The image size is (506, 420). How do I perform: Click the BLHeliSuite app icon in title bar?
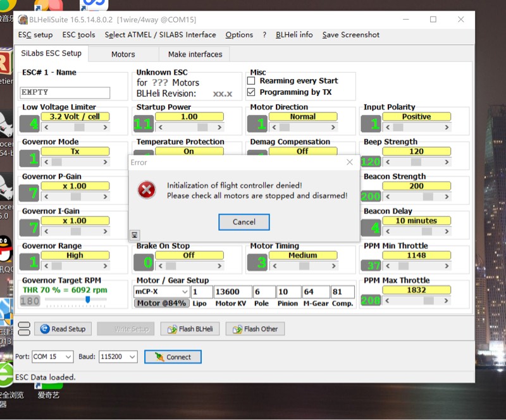23,20
